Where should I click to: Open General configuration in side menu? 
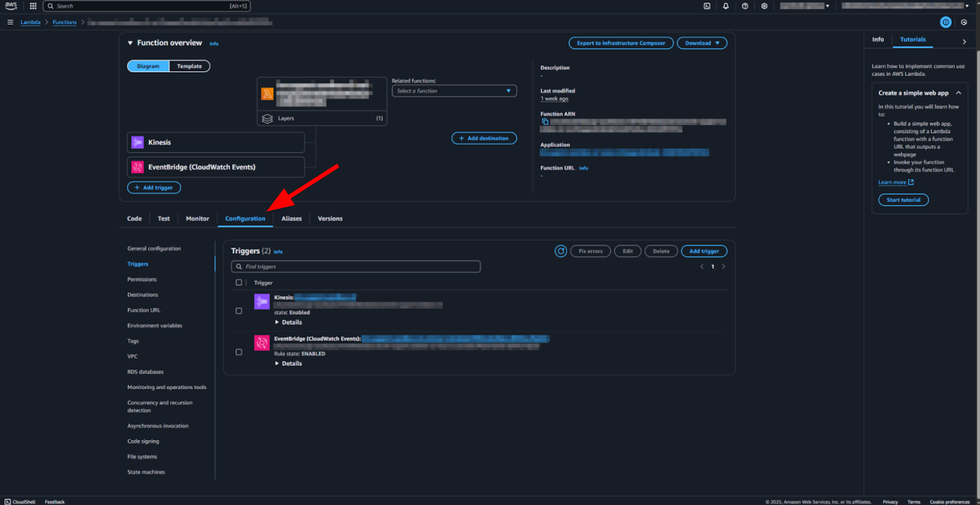click(x=154, y=249)
